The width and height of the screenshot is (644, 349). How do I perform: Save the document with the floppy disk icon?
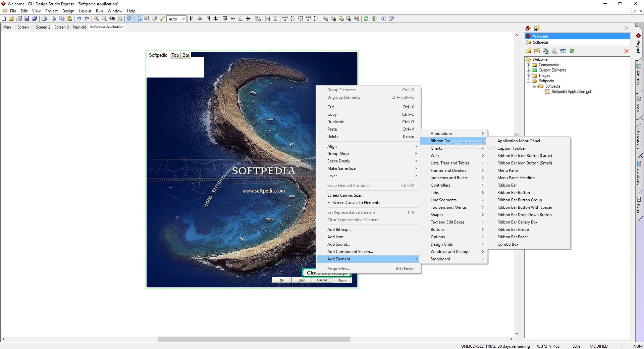[x=27, y=19]
